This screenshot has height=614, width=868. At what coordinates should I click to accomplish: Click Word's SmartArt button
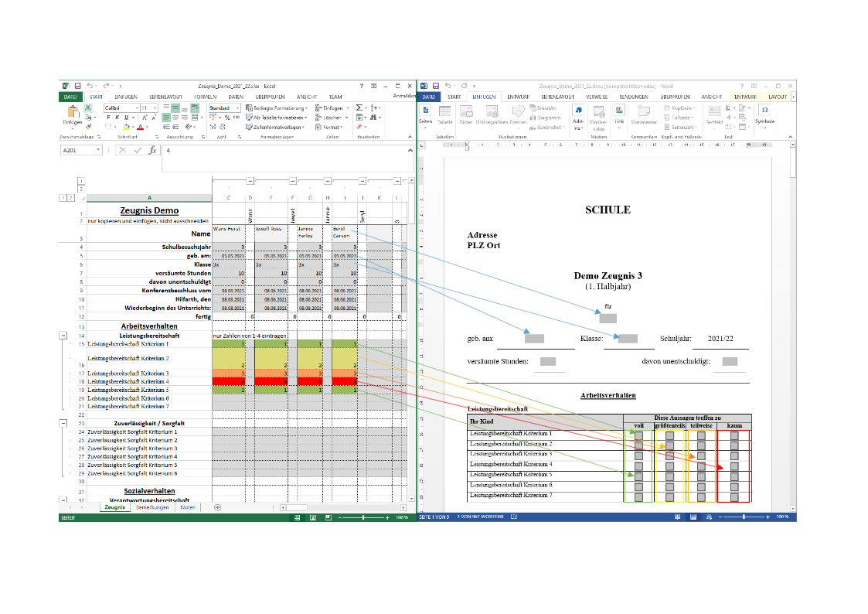(x=543, y=108)
